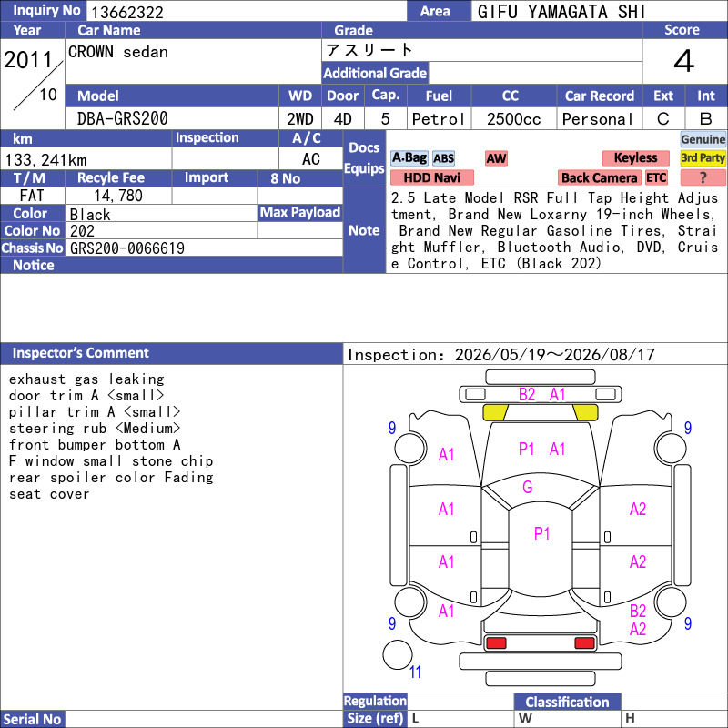
Task: Click the comment 'rear spoiler color Fading'
Action: [111, 477]
